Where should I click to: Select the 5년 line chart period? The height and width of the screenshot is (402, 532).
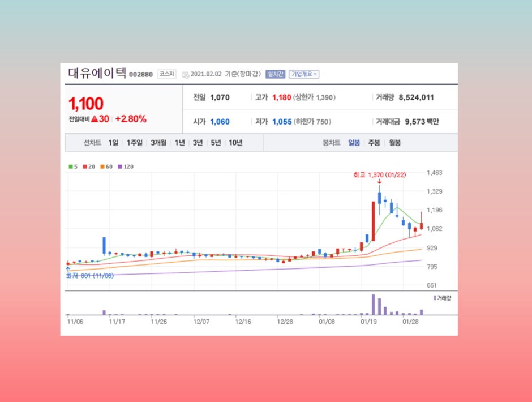[x=216, y=143]
